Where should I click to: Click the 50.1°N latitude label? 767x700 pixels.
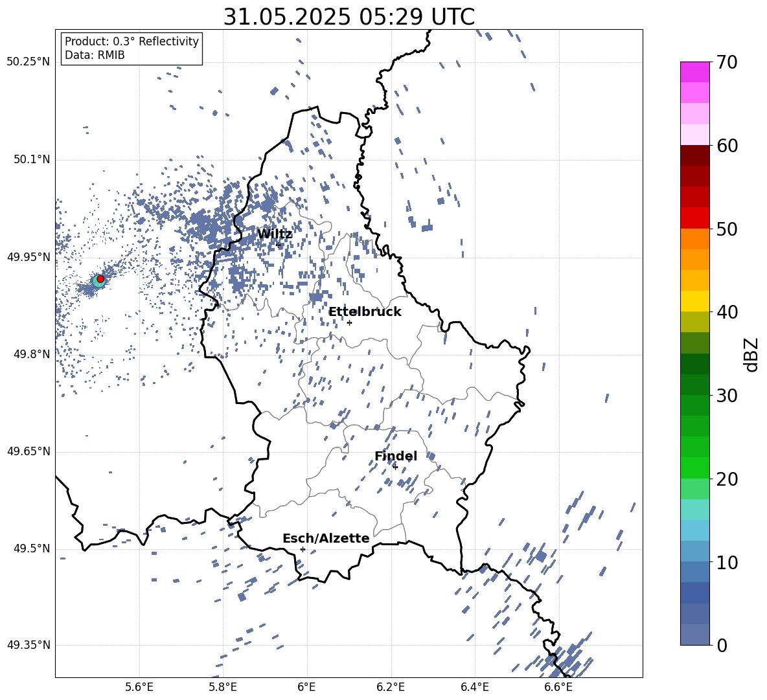(x=31, y=159)
